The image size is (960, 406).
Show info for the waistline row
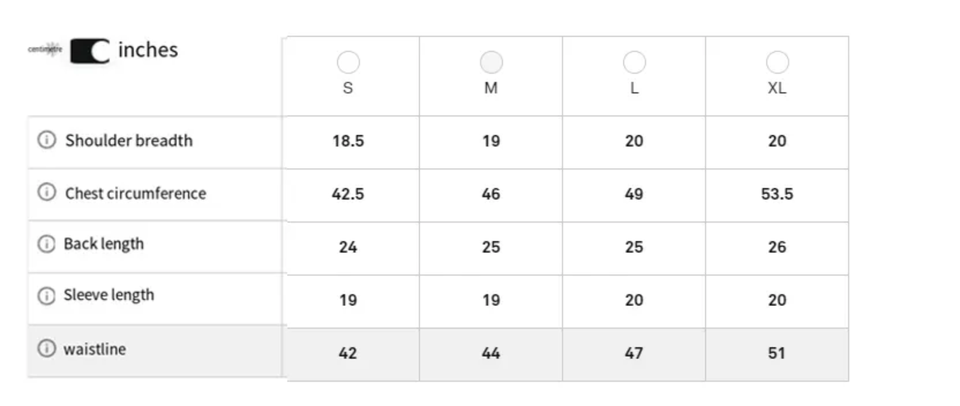tap(46, 349)
